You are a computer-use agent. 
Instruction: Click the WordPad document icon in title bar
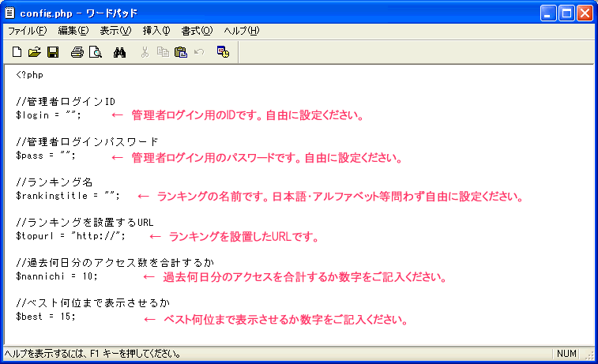10,13
